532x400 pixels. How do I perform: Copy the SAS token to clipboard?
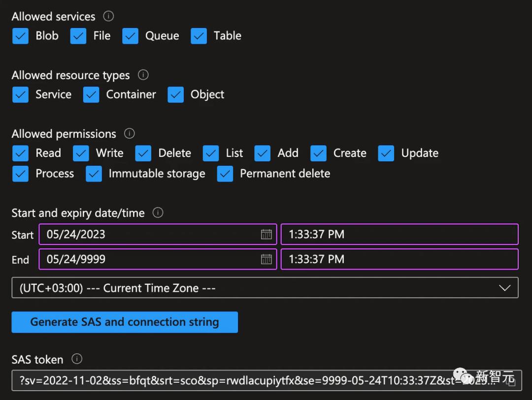point(511,381)
